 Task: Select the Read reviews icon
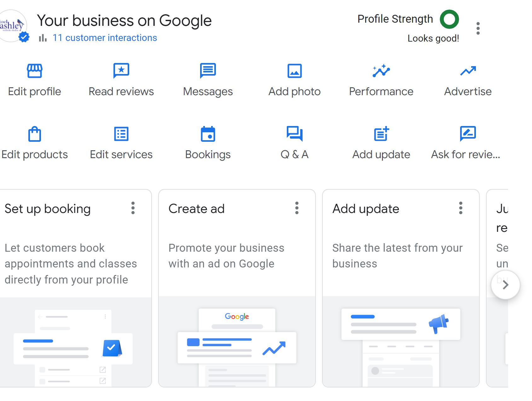[x=121, y=70]
